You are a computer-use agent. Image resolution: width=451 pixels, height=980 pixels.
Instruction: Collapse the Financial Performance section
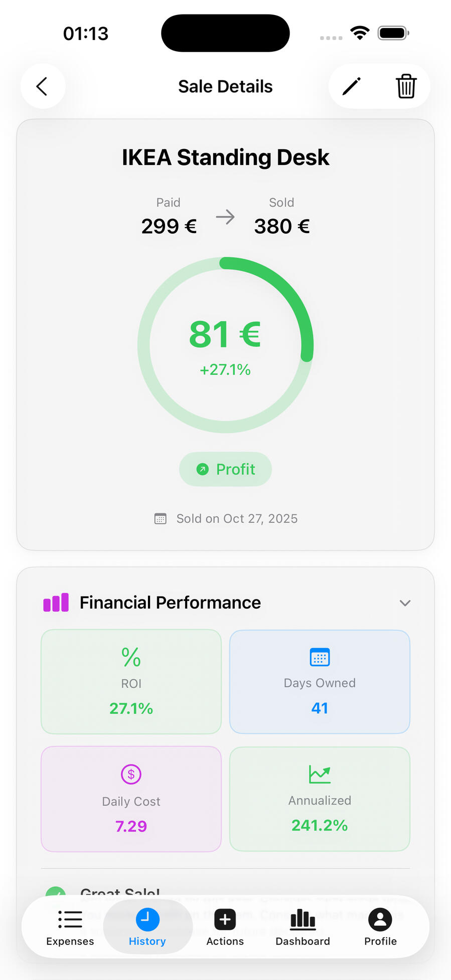pyautogui.click(x=405, y=603)
